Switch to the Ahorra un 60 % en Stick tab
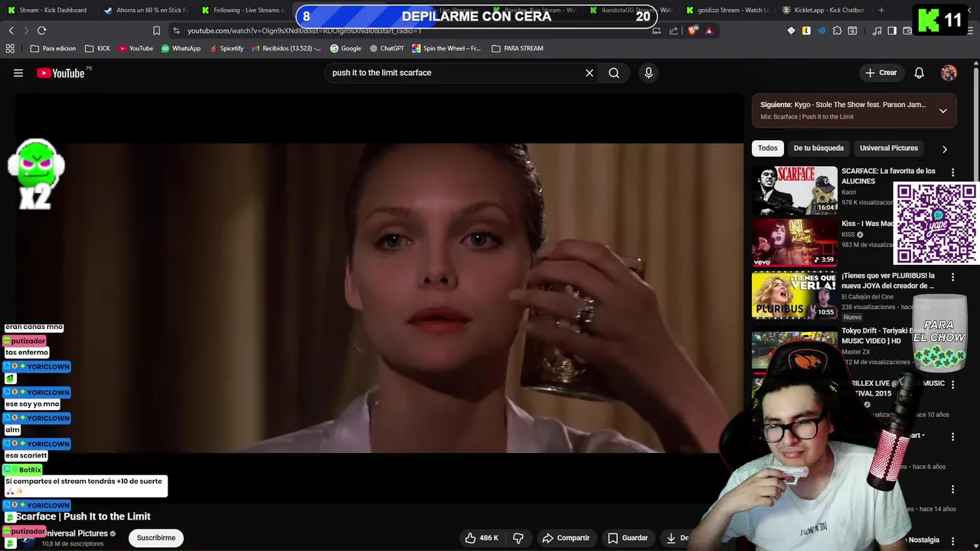Image resolution: width=980 pixels, height=551 pixels. pos(145,10)
